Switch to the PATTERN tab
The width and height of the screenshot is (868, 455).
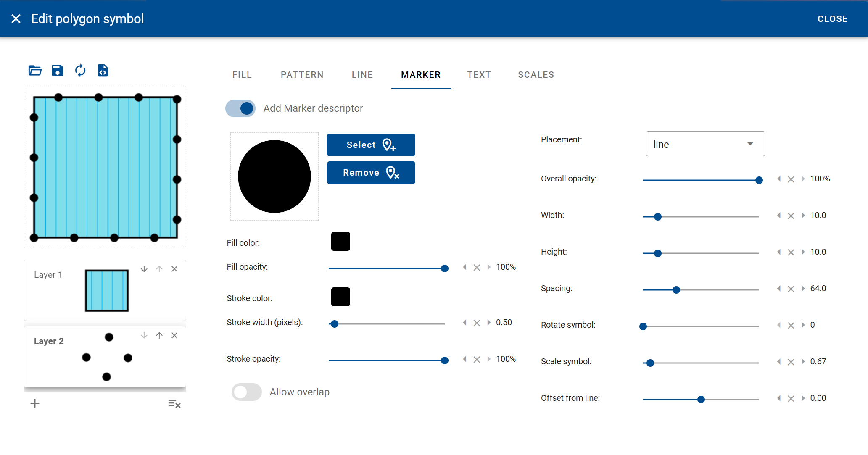coord(302,75)
